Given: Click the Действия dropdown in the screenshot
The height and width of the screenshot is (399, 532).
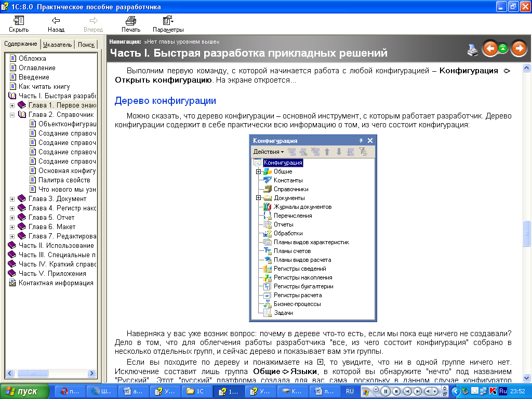Looking at the screenshot, I should click(x=268, y=152).
